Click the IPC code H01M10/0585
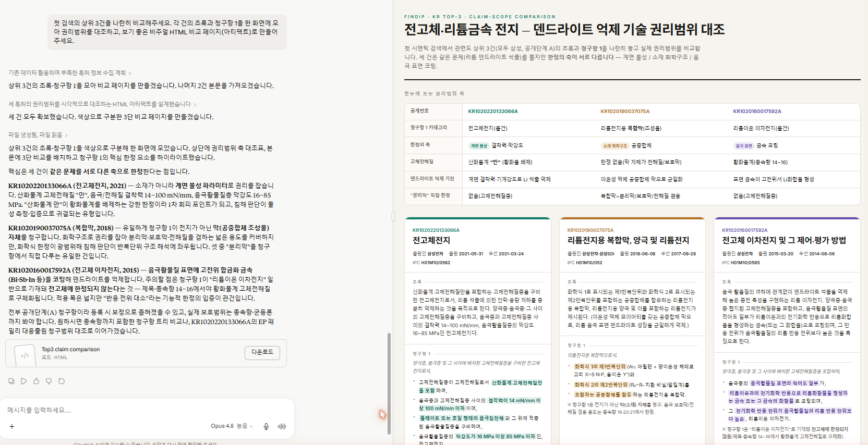This screenshot has height=445, width=868. pos(745,263)
